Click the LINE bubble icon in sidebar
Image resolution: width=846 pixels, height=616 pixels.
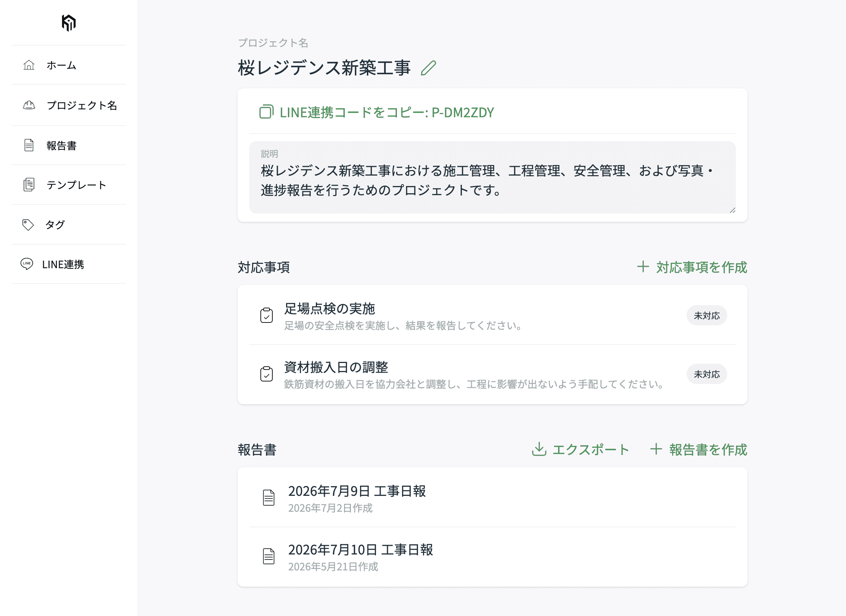(27, 264)
